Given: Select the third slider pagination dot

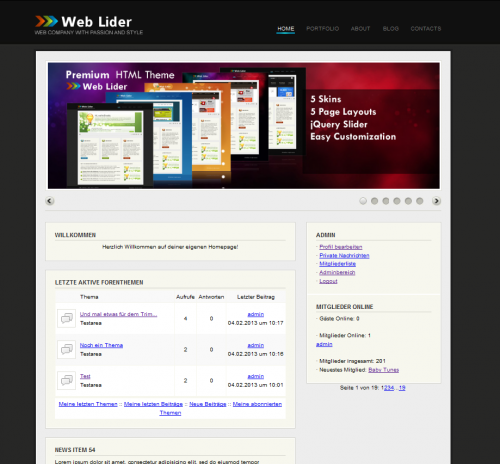Looking at the screenshot, I should point(386,201).
